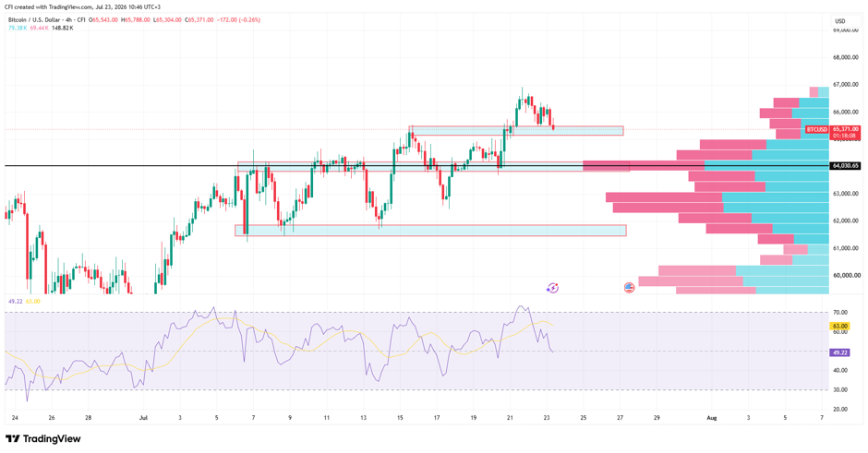Click the low value 65,304.00
This screenshot has height=453, width=868.
click(x=168, y=20)
